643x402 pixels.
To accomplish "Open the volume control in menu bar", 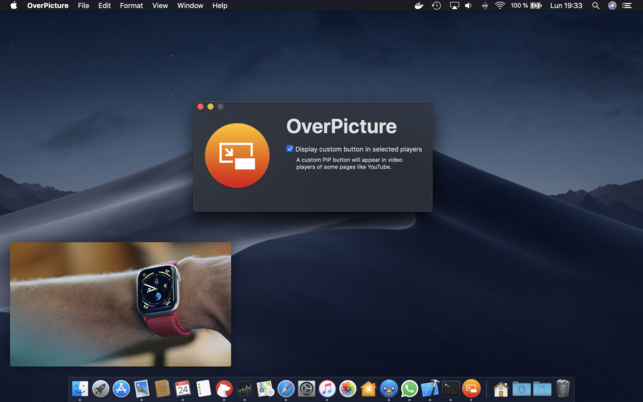I will [468, 6].
